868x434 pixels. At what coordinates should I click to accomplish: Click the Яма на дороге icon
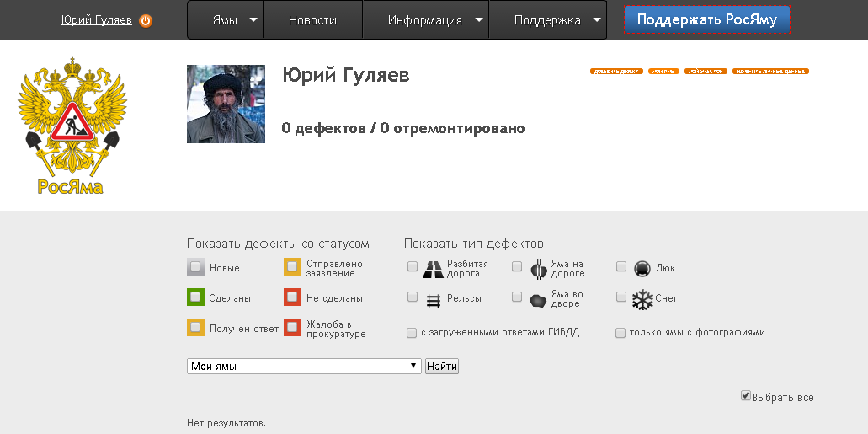(x=539, y=269)
